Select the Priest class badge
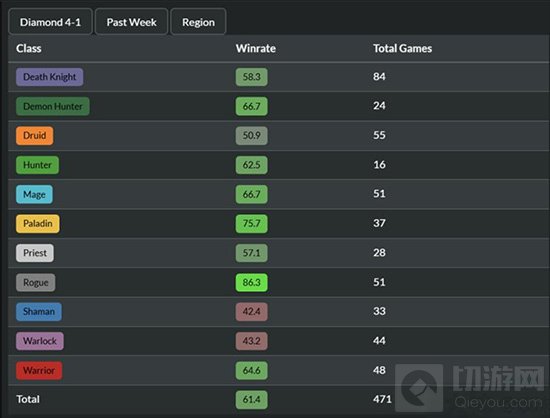Screen dimensions: 550x418 (x=35, y=253)
